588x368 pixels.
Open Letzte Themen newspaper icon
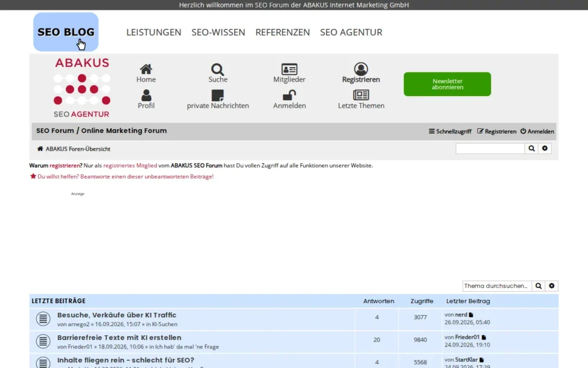[361, 95]
